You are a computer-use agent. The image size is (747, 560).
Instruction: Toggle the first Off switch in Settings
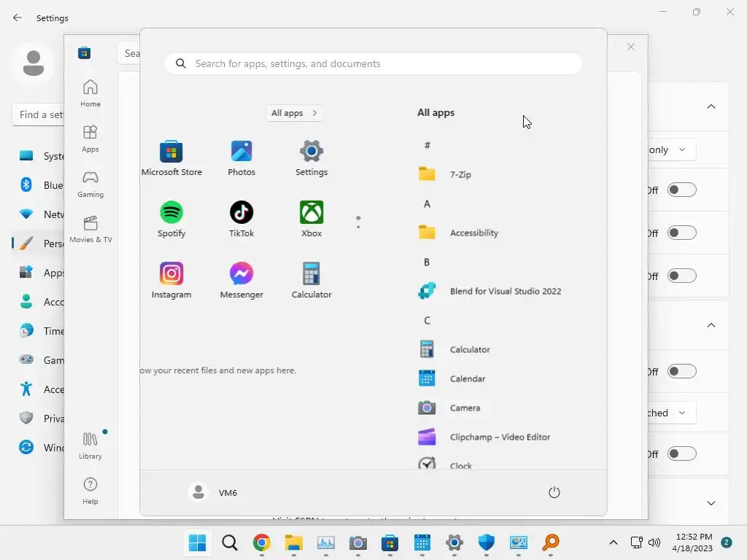682,190
